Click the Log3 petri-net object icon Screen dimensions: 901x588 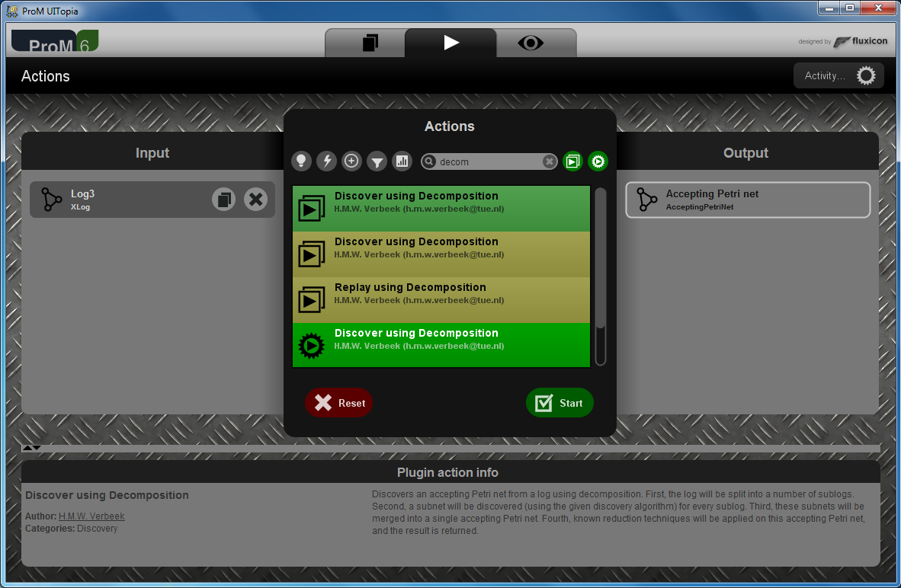[x=52, y=200]
